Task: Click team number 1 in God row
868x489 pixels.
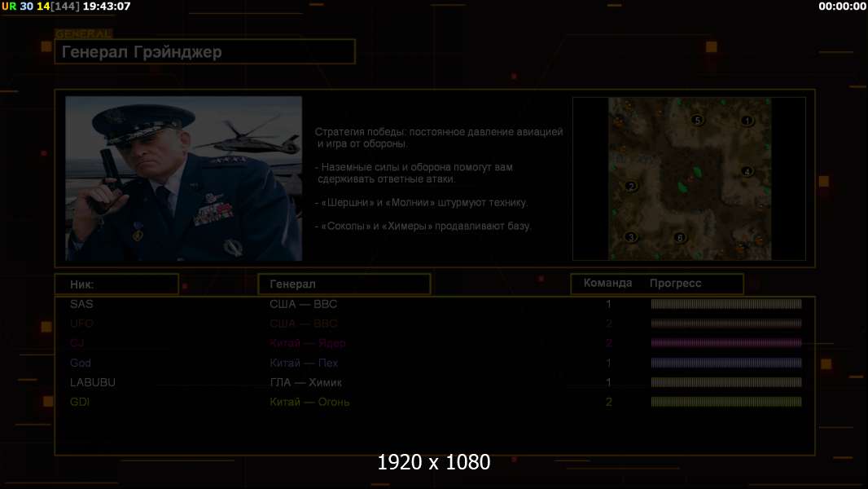Action: (x=608, y=363)
